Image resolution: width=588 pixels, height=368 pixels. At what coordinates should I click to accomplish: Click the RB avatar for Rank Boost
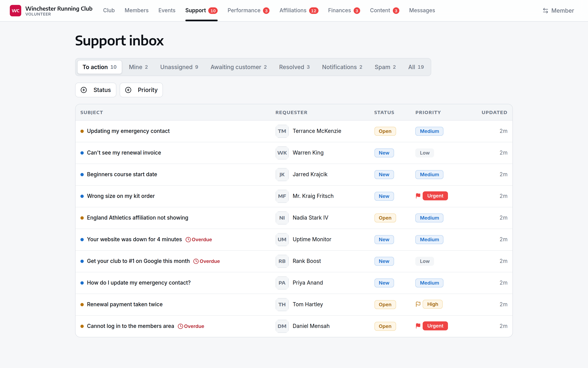(282, 261)
